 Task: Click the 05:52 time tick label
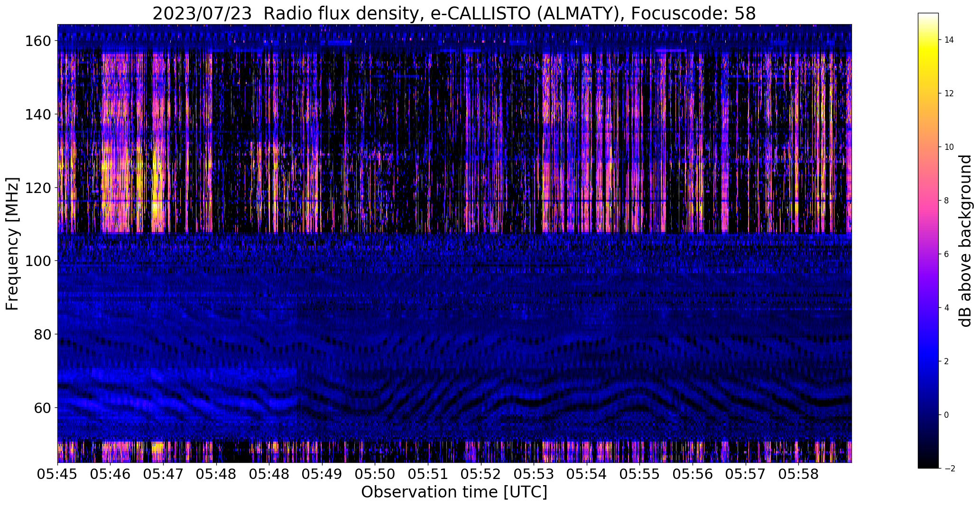[481, 474]
